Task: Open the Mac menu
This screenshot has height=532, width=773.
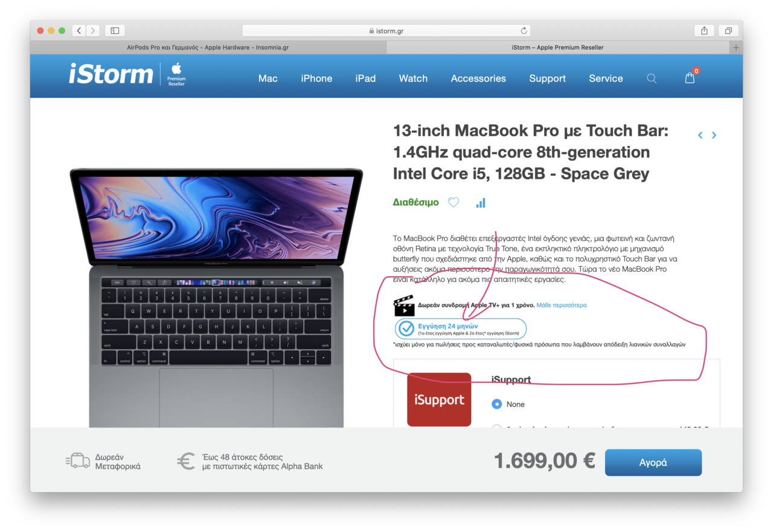Action: pyautogui.click(x=268, y=79)
